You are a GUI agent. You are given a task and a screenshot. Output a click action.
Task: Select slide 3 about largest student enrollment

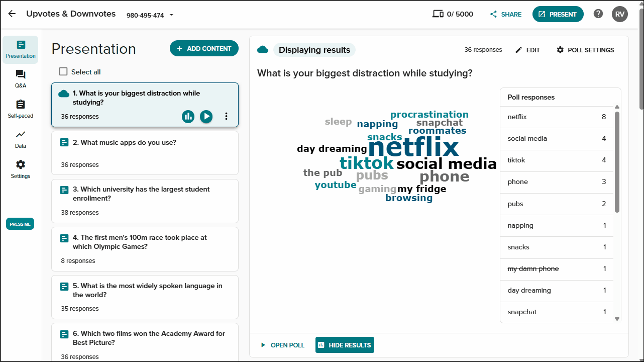(145, 201)
